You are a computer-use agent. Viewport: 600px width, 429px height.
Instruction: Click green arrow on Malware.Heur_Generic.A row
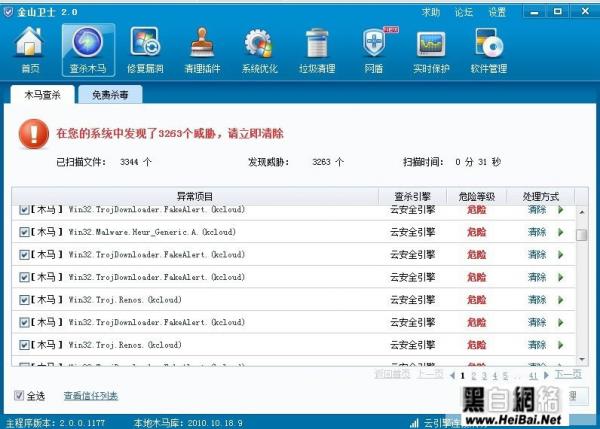tap(561, 232)
